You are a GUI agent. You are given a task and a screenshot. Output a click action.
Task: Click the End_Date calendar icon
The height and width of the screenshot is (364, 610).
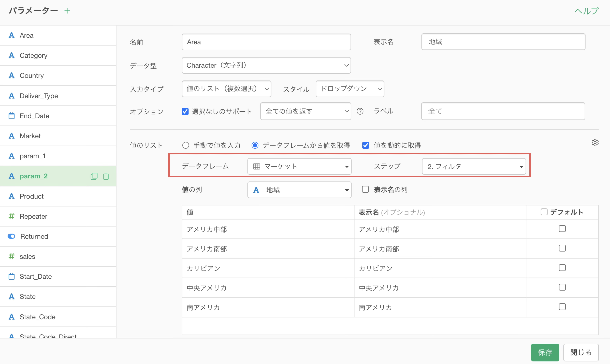(x=11, y=116)
